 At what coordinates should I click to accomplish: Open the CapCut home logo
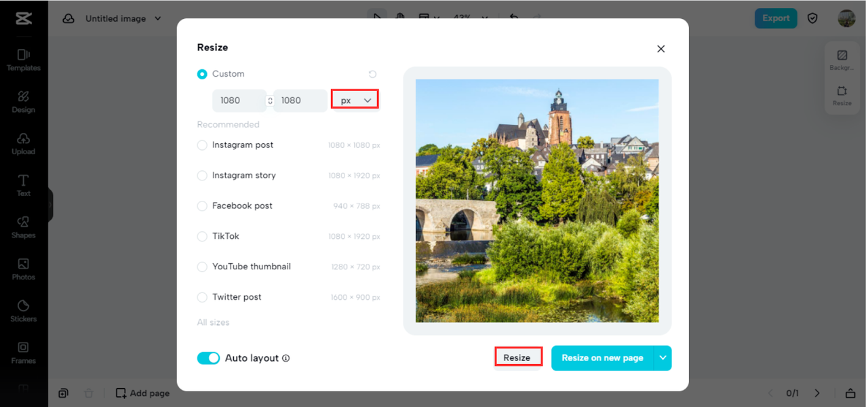pos(23,18)
